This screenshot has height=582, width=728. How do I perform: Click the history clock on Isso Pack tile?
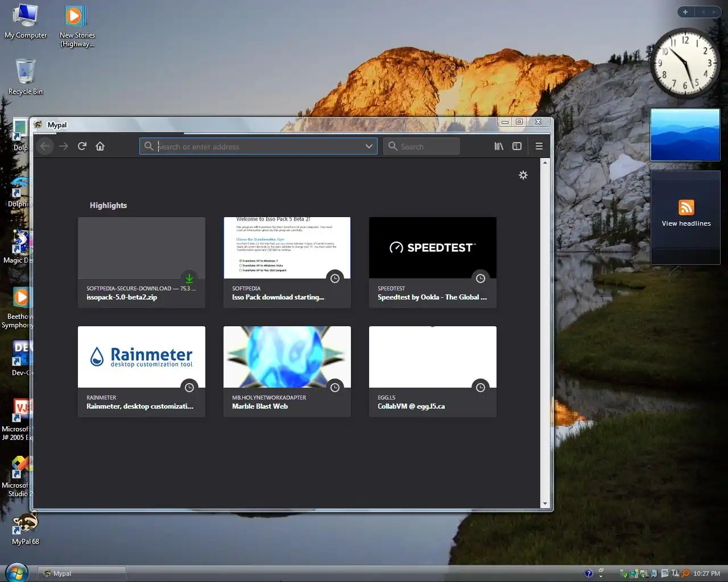point(335,278)
